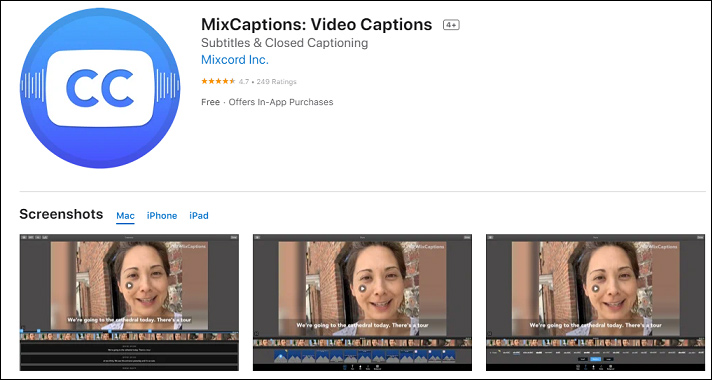Screen dimensions: 712x380
Task: Click the Subtitles & Closed Captioning subtitle
Action: [x=284, y=43]
